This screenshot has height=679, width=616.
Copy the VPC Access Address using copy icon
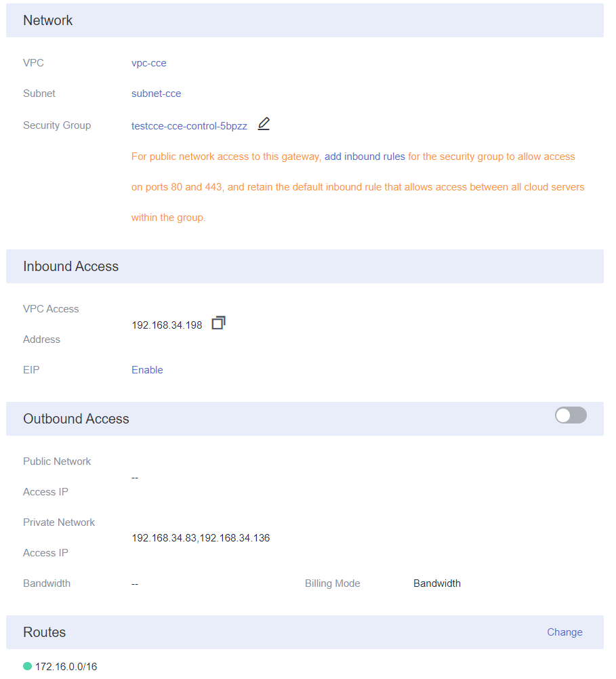[218, 323]
